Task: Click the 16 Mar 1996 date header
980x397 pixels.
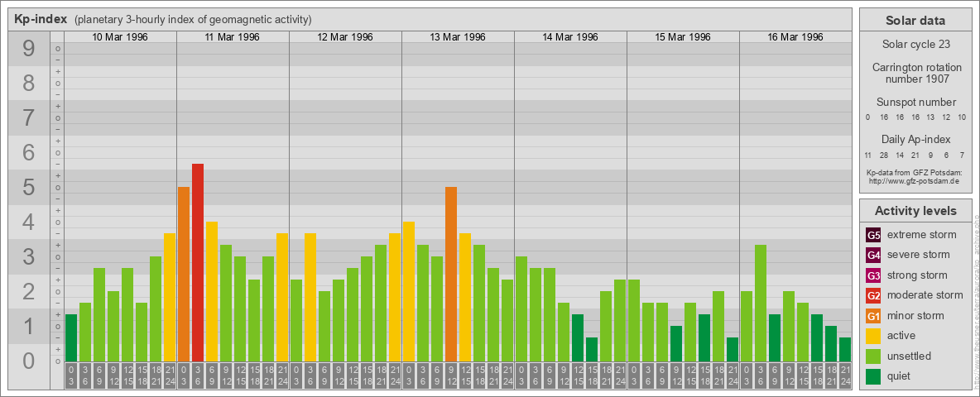Action: point(795,37)
